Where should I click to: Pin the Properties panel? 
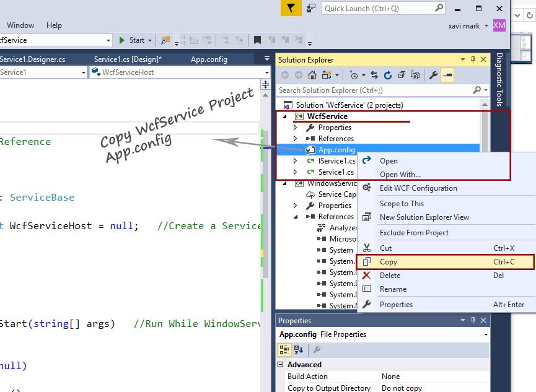pos(473,320)
